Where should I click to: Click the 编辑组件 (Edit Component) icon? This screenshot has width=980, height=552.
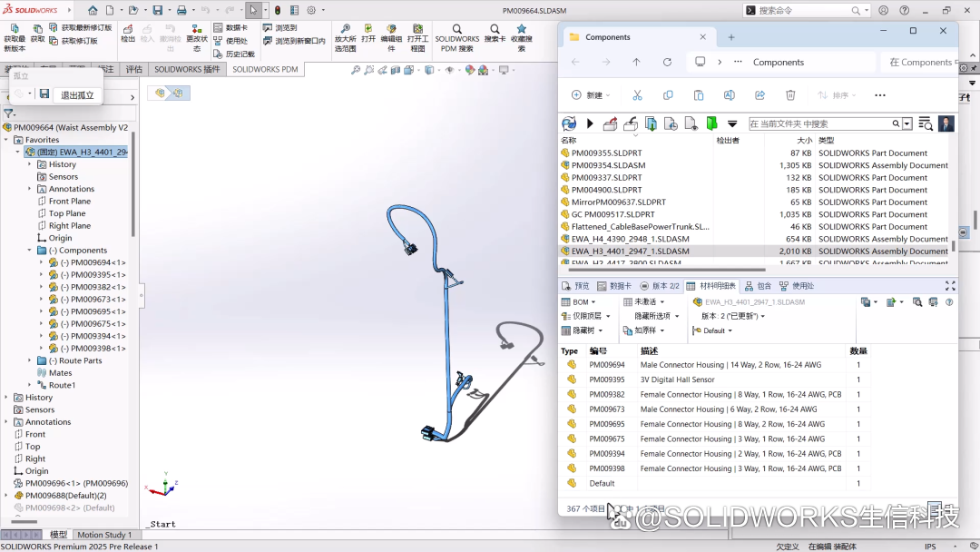tap(390, 30)
